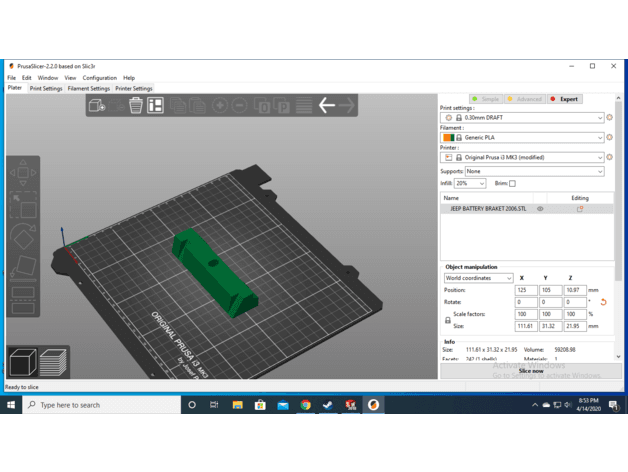
Task: Click Position X field showing 125
Action: click(x=526, y=290)
